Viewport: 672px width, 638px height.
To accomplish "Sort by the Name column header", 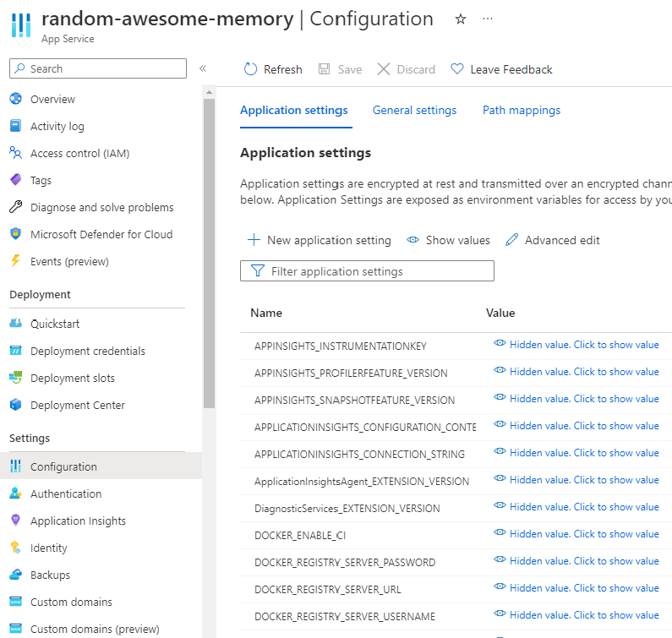I will (266, 313).
